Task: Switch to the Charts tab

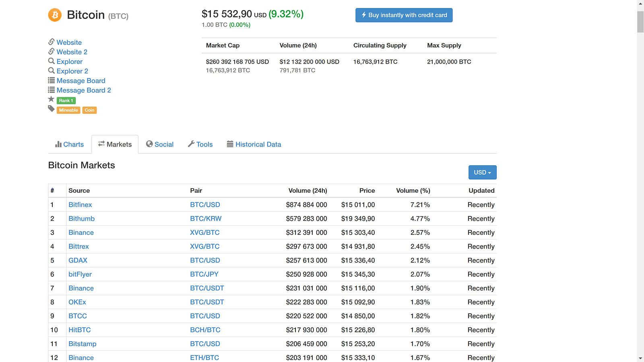Action: tap(70, 144)
